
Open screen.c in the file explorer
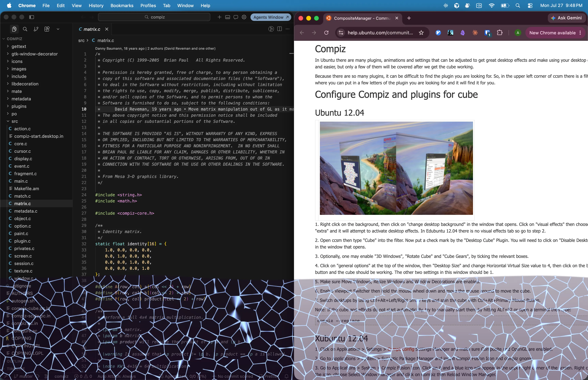click(37, 256)
